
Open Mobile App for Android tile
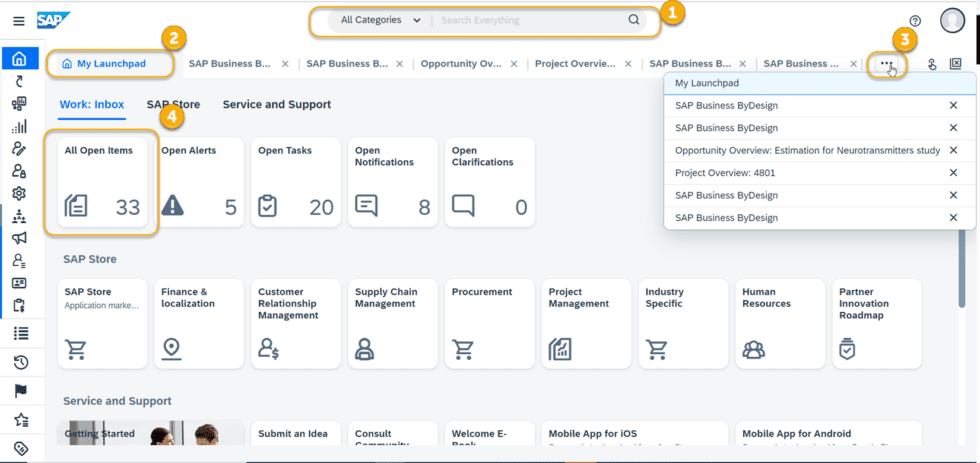tap(829, 433)
